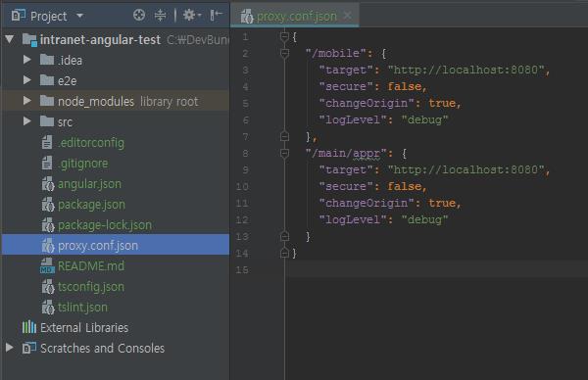
Task: Click "http://localhost:8080" on line 9
Action: [466, 169]
